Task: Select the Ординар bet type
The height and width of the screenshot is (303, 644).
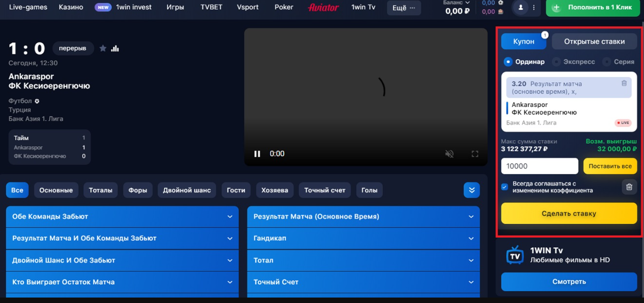Action: pos(508,62)
